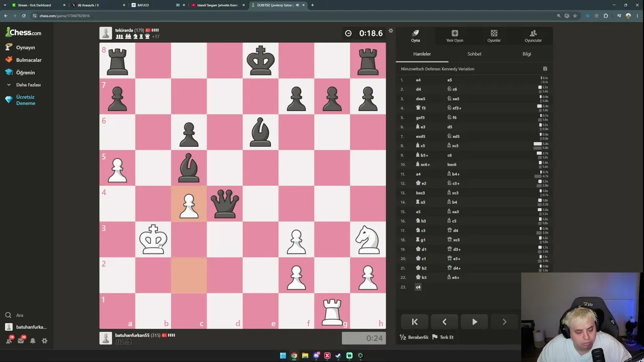Click the black queen on d4
This screenshot has height=362, width=644.
(x=224, y=204)
